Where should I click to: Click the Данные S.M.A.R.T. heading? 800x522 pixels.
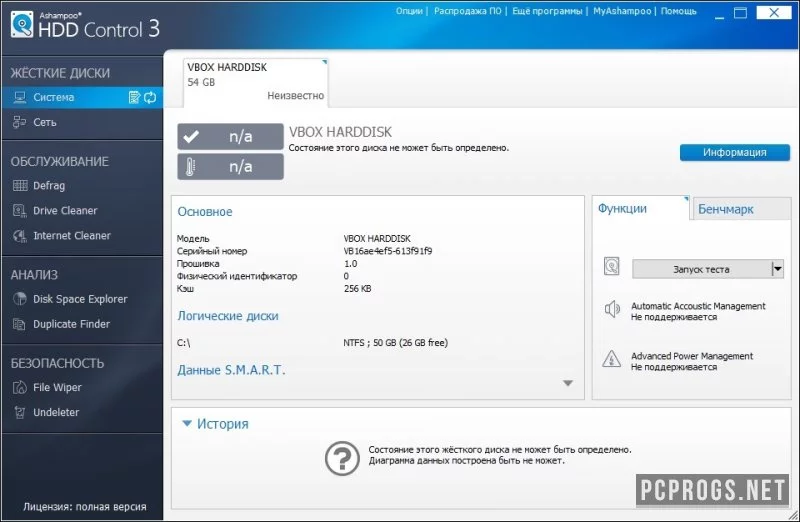tap(231, 370)
